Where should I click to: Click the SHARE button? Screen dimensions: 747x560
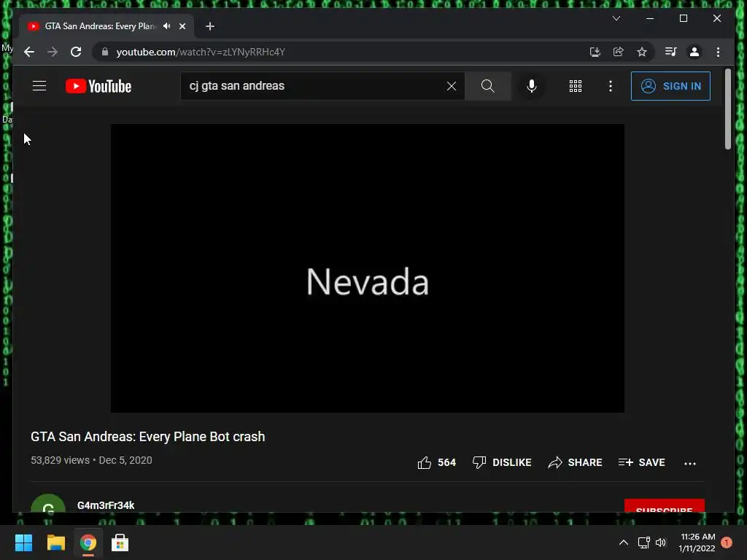(x=575, y=462)
